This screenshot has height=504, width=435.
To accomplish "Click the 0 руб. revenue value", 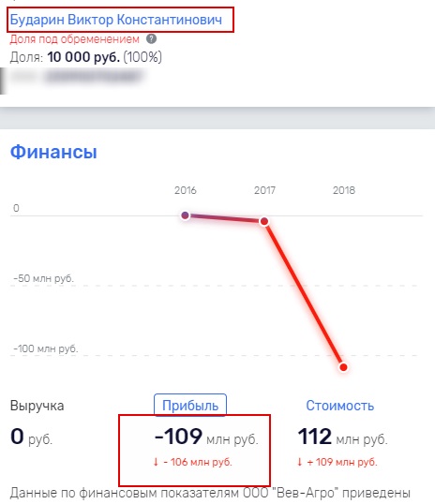I will [x=31, y=437].
